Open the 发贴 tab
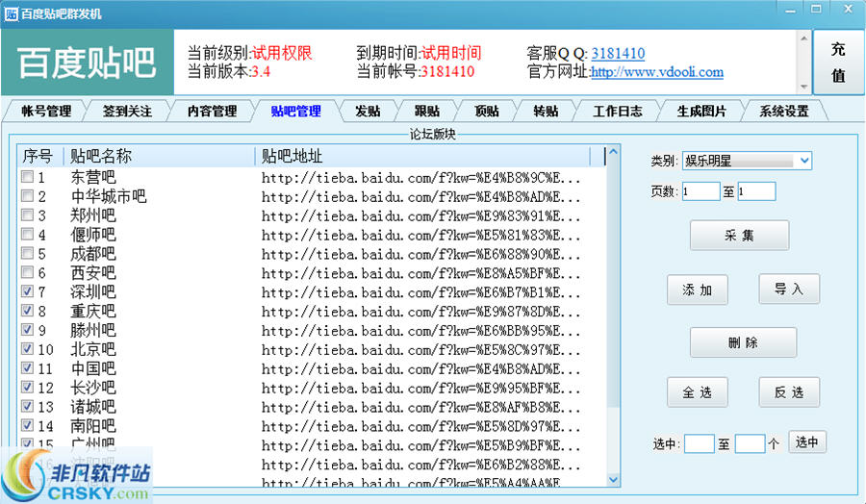This screenshot has width=866, height=504. [368, 111]
